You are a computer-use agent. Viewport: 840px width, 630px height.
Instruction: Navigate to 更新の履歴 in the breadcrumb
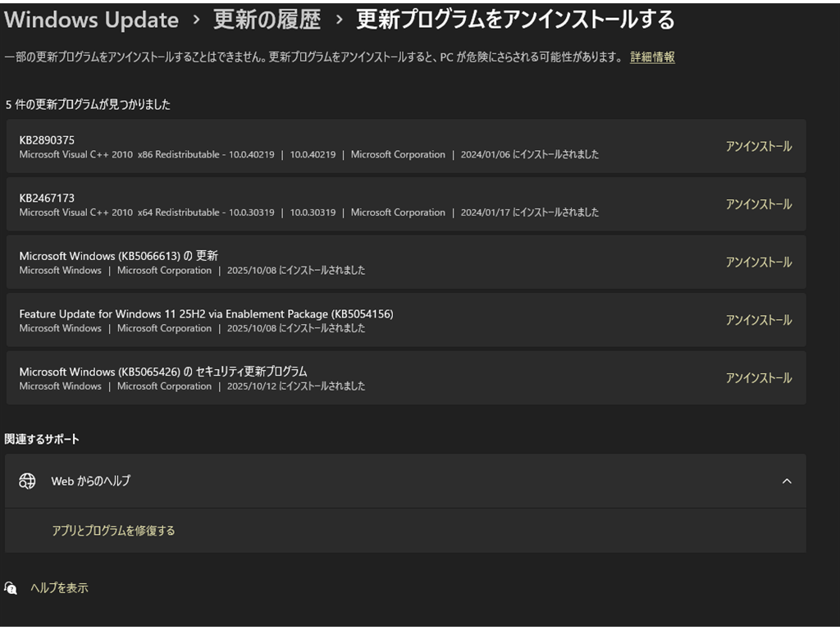tap(267, 20)
